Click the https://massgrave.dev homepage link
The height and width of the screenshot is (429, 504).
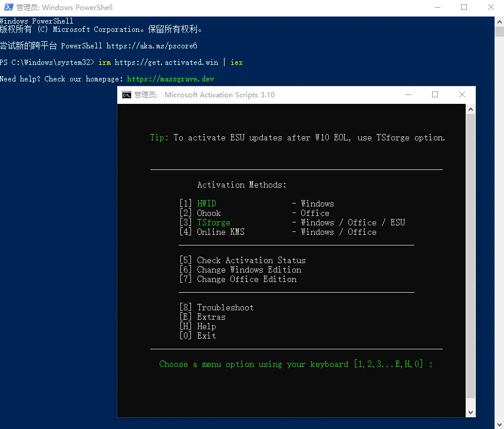coord(170,79)
